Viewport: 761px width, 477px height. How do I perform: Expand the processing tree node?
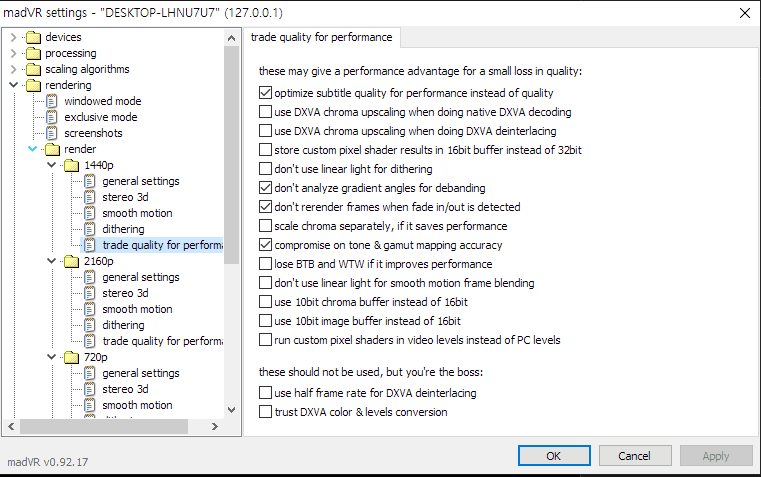pos(13,53)
